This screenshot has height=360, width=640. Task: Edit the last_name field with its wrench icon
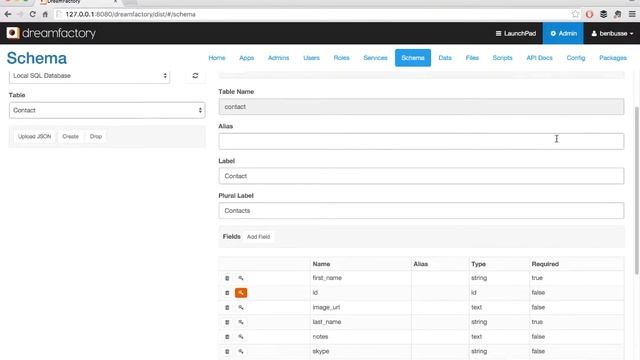241,322
